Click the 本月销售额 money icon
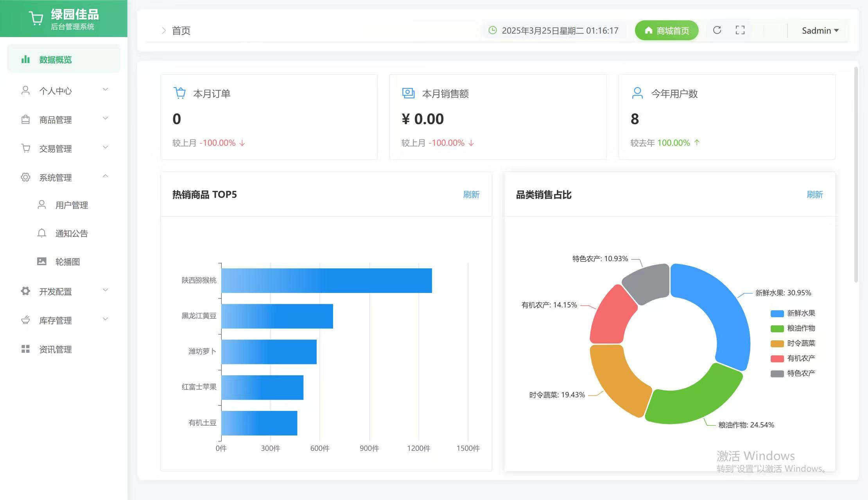Screen dimensions: 868x500 (x=408, y=93)
